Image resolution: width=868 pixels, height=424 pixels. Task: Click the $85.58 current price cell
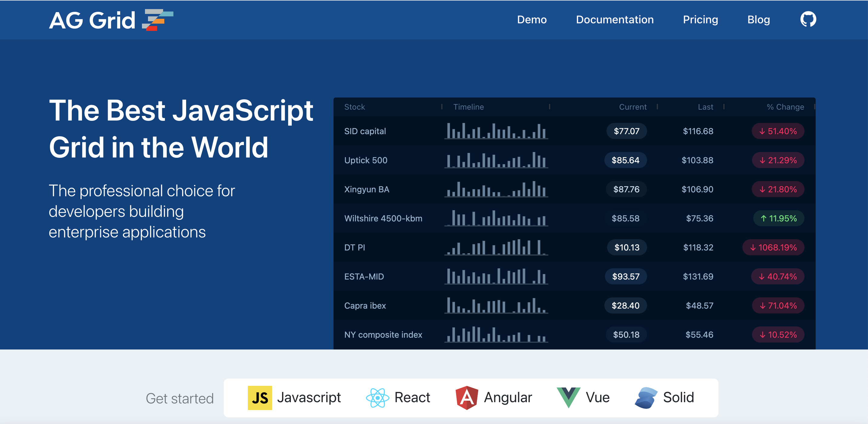[625, 218]
